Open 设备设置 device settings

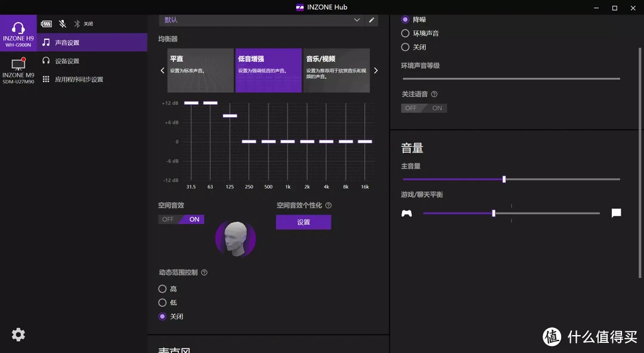(x=92, y=61)
